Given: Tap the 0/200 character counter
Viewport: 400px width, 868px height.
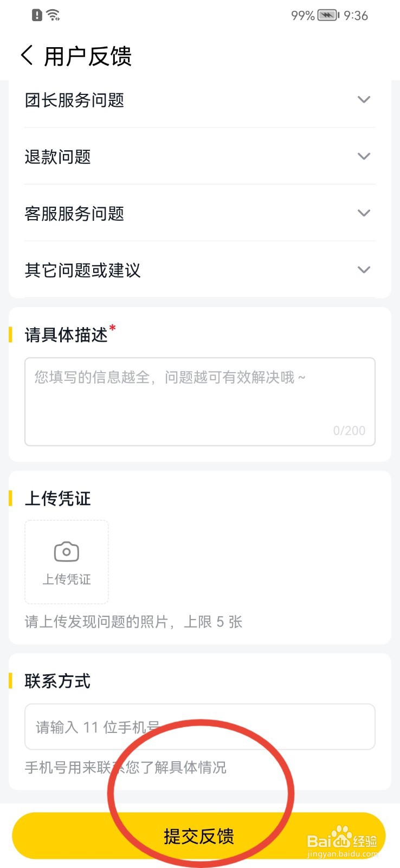Looking at the screenshot, I should [x=349, y=431].
